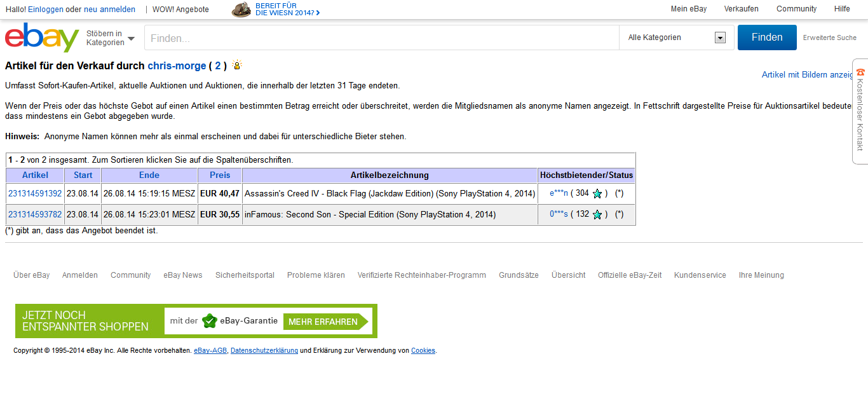The width and height of the screenshot is (868, 403).
Task: Click Probleme klären footer link
Action: [x=316, y=275]
